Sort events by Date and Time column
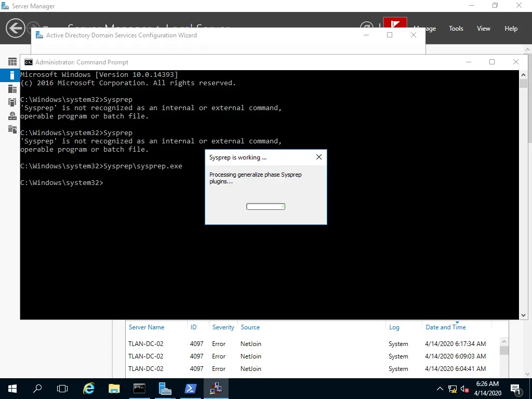This screenshot has height=399, width=532. (x=445, y=327)
